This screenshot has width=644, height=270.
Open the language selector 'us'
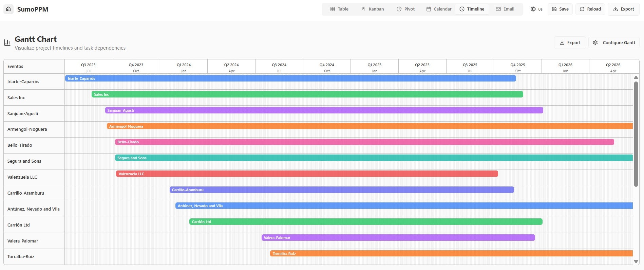pyautogui.click(x=536, y=9)
